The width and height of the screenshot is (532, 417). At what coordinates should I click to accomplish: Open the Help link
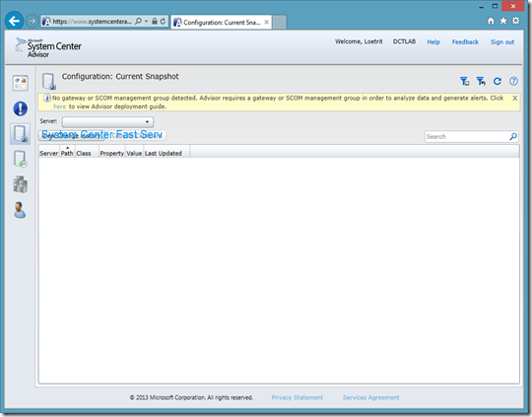[x=433, y=42]
